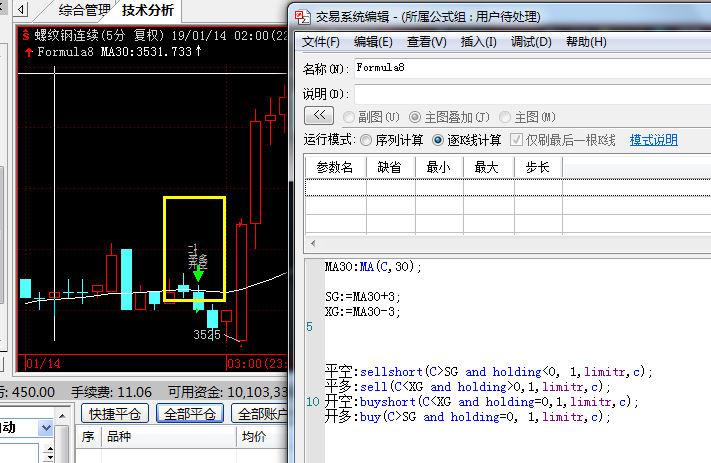The image size is (711, 463).
Task: Click the 平多 sell code line
Action: tap(468, 387)
